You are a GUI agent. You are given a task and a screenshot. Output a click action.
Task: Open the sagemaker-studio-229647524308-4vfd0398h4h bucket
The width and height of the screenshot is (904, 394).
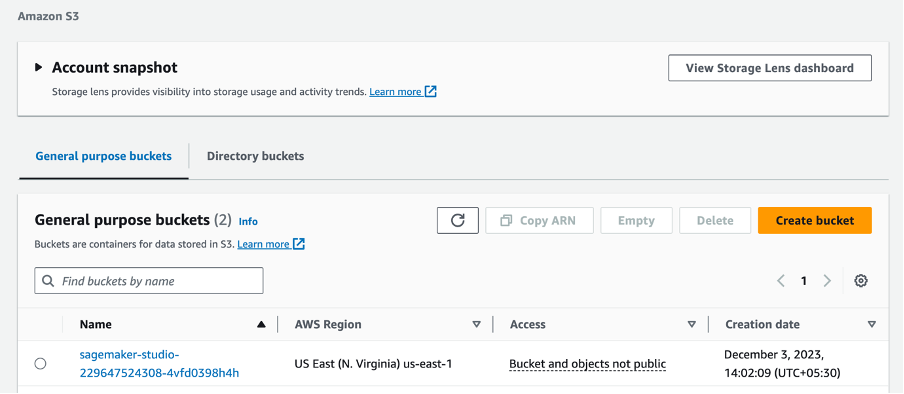pos(159,364)
